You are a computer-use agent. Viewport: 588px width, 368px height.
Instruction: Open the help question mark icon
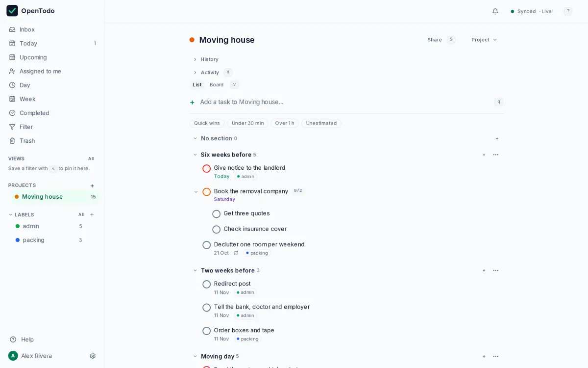point(568,11)
